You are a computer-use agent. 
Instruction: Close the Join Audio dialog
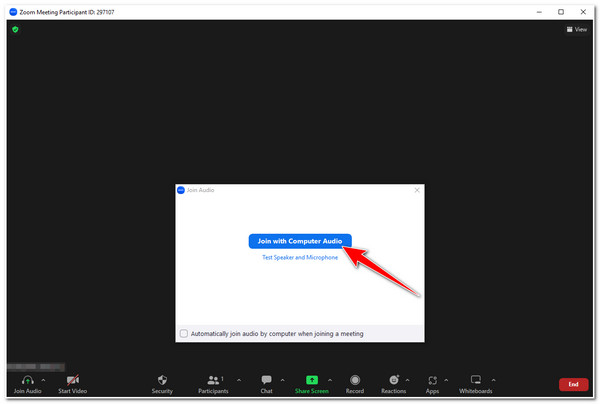tap(417, 190)
